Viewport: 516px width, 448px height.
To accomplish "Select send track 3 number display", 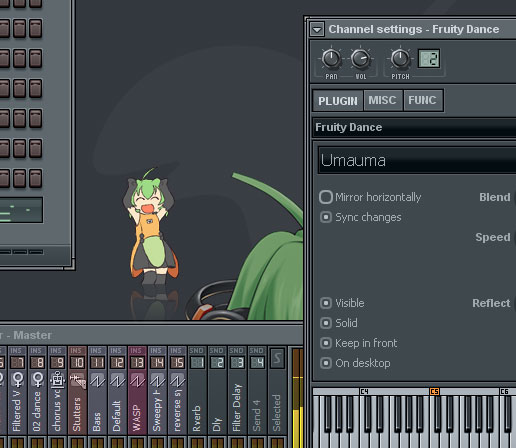I will [237, 362].
